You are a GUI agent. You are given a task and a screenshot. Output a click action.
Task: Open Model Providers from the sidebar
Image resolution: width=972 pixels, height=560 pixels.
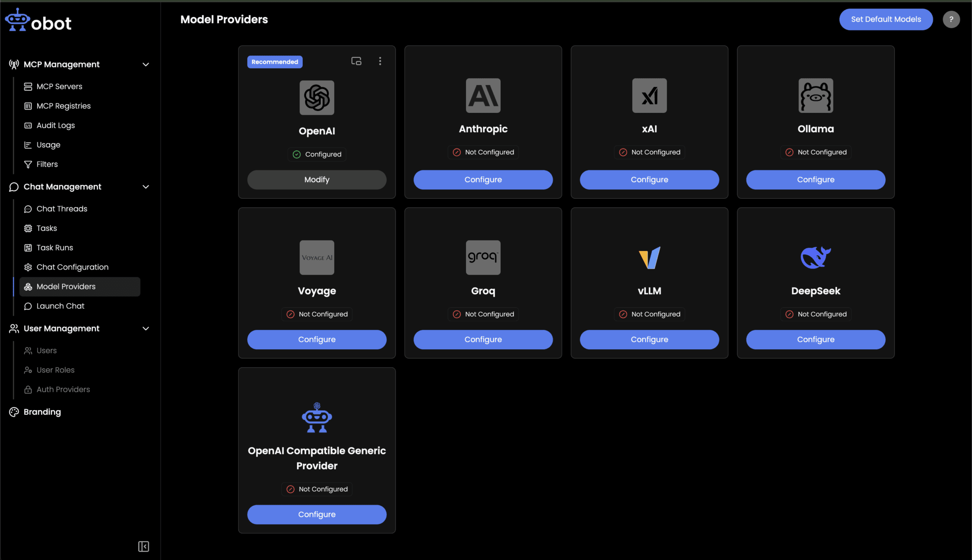pyautogui.click(x=66, y=287)
